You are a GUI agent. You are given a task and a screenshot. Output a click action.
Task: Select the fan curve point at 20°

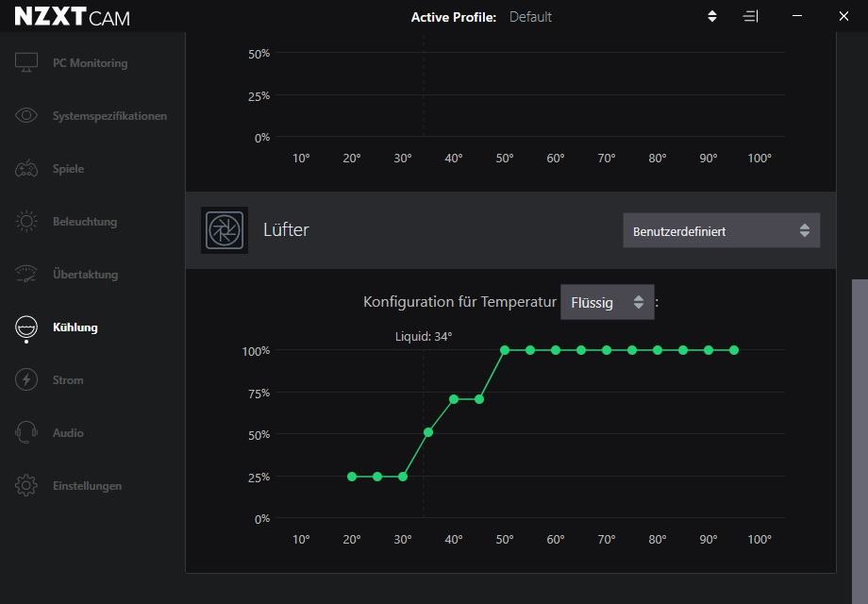[x=352, y=477]
